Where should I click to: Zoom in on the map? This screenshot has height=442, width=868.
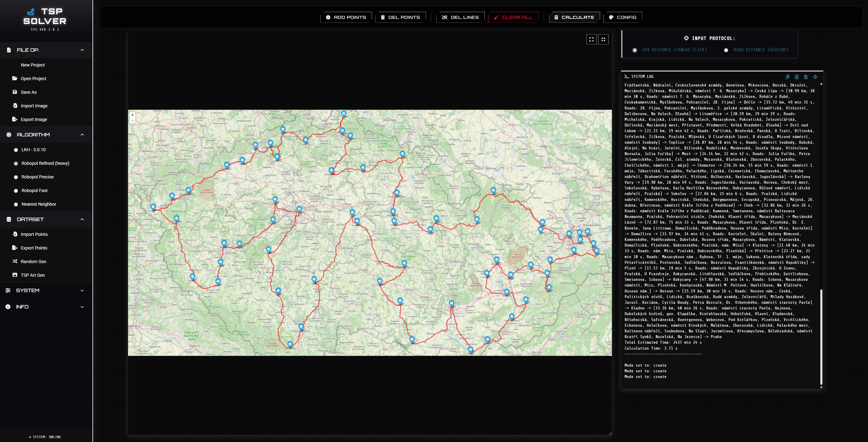click(132, 115)
